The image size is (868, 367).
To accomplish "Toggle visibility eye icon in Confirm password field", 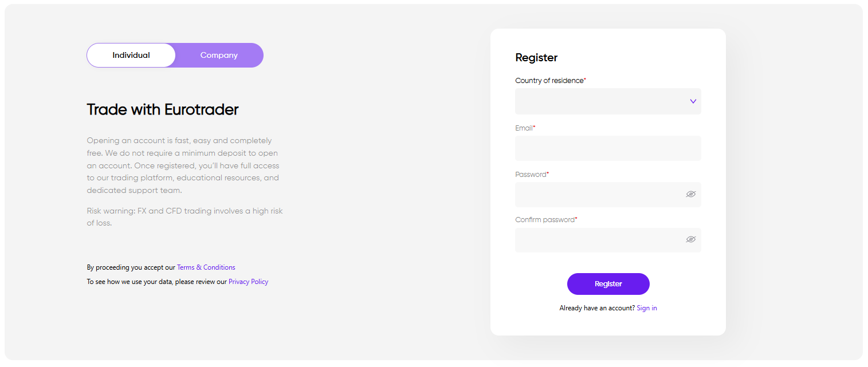I will click(x=690, y=239).
